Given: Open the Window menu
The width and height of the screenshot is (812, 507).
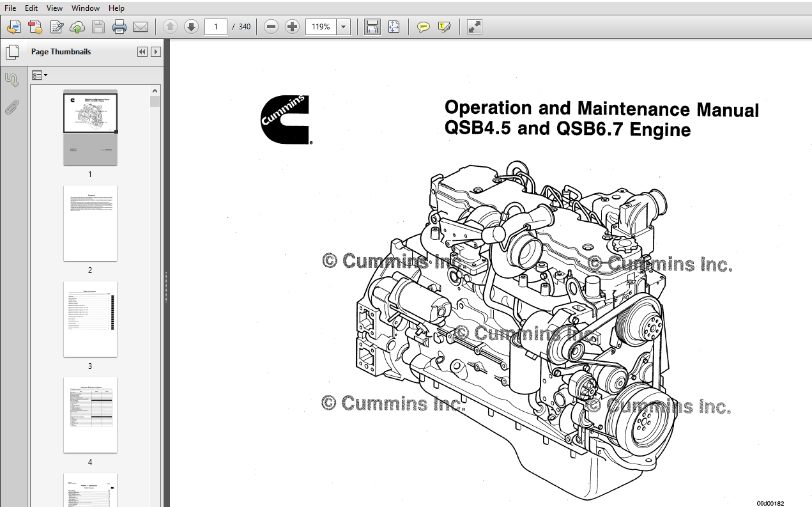Looking at the screenshot, I should click(86, 8).
